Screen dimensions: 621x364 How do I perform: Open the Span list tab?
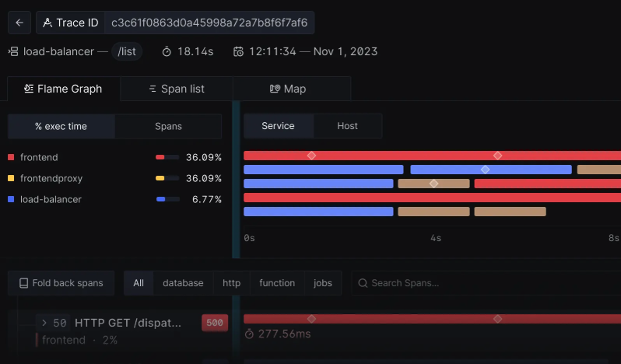tap(177, 89)
